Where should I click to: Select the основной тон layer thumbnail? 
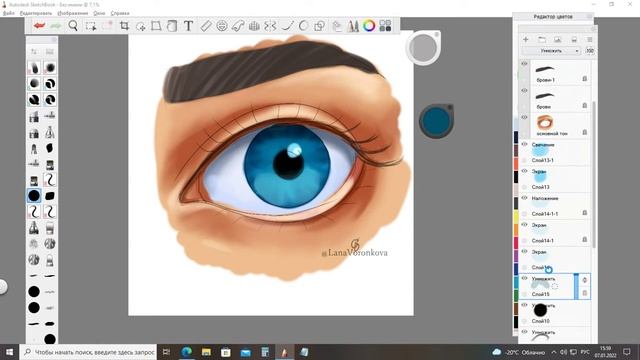(545, 122)
